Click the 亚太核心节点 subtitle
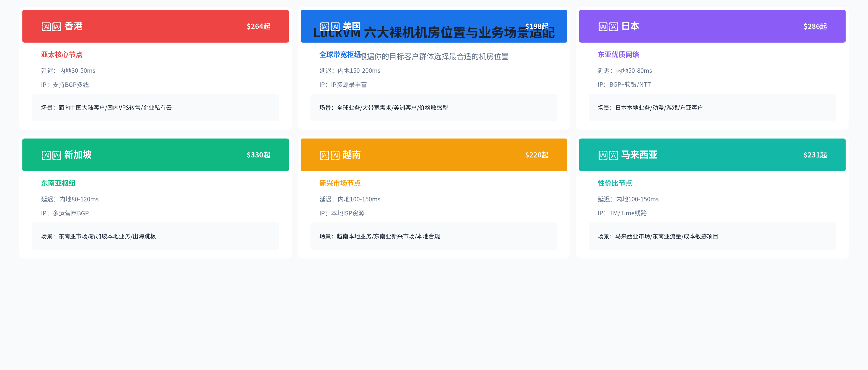 pyautogui.click(x=62, y=55)
